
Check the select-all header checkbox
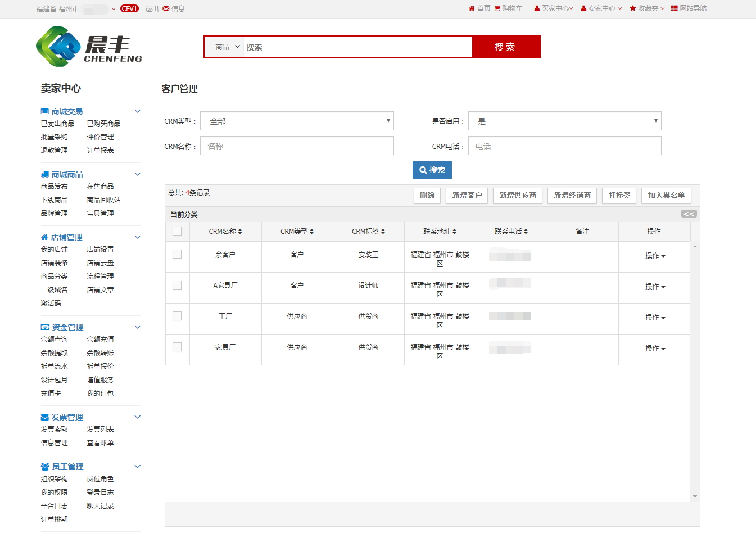[177, 231]
